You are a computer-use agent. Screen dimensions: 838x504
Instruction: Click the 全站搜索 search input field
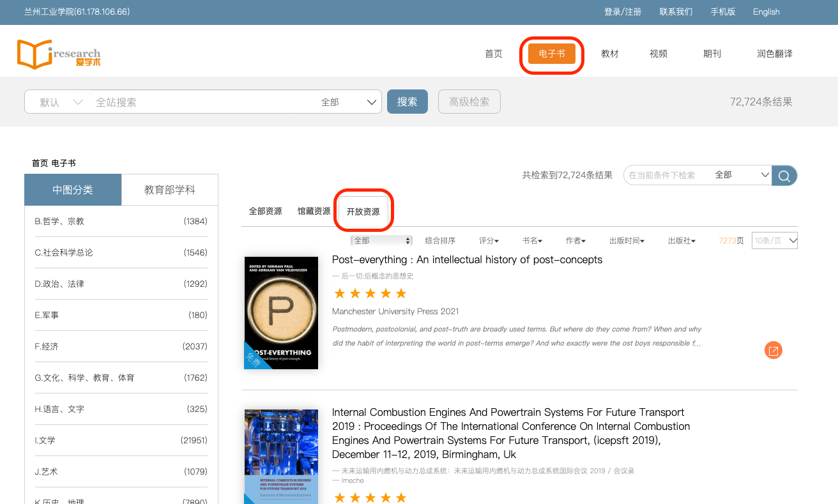point(204,102)
